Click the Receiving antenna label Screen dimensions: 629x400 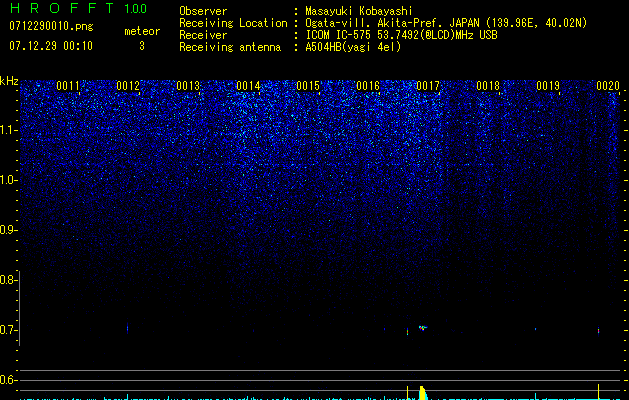coord(230,47)
